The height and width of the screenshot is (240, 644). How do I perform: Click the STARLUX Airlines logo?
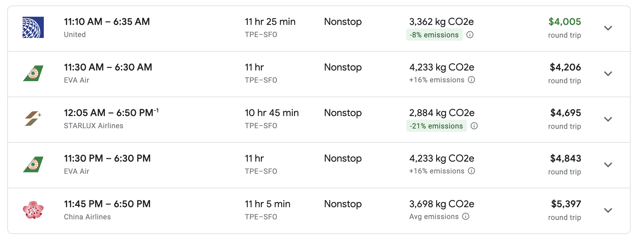[33, 118]
